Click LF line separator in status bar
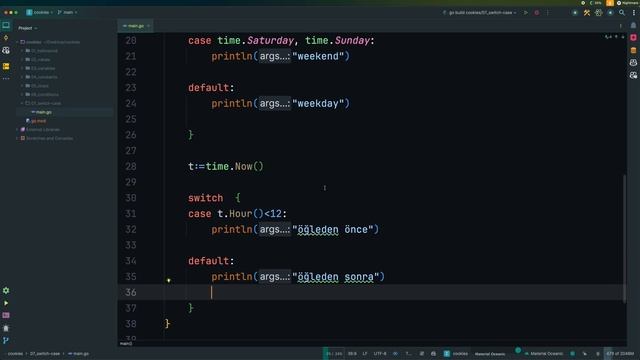This screenshot has width=640, height=360. (365, 353)
